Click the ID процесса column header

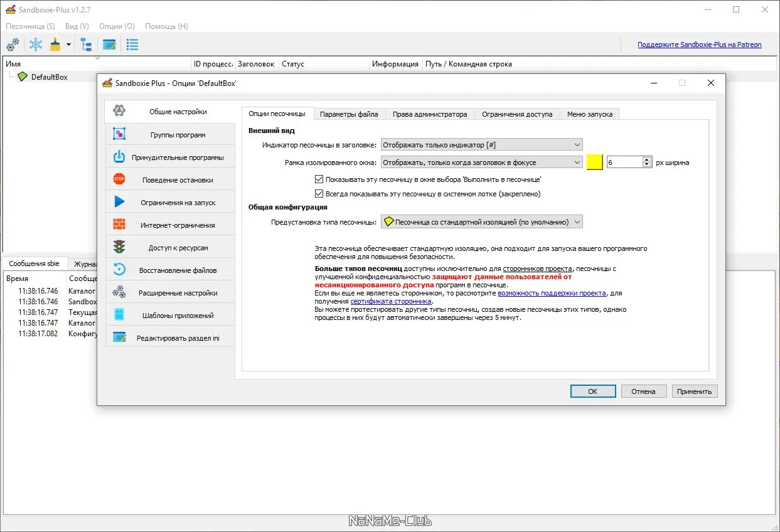[213, 64]
